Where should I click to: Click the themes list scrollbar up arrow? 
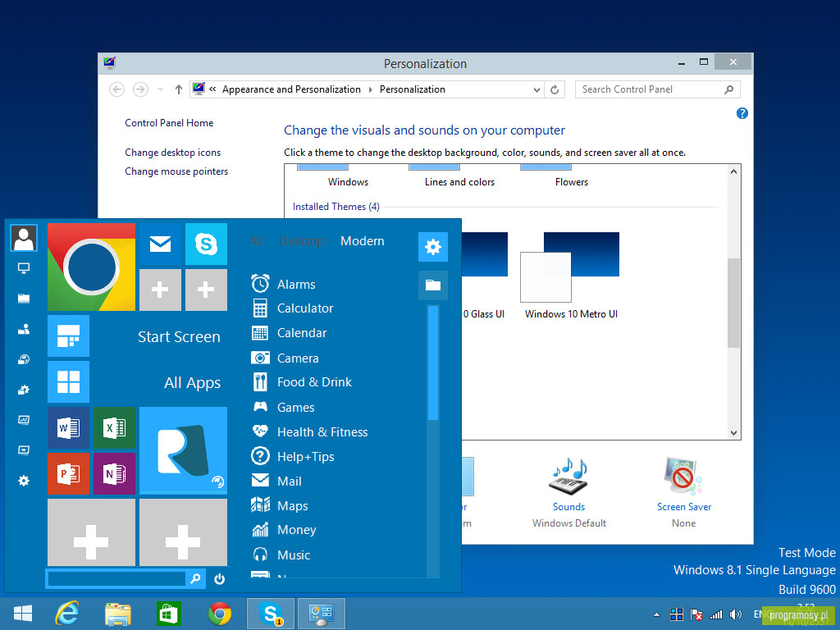734,171
